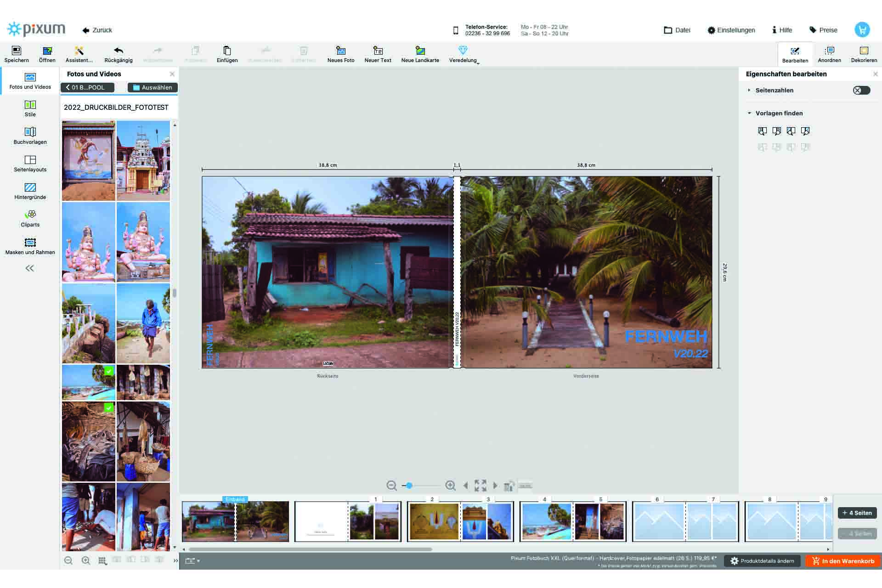Insert a Neue Landkarte map
The height and width of the screenshot is (588, 882).
pos(420,54)
